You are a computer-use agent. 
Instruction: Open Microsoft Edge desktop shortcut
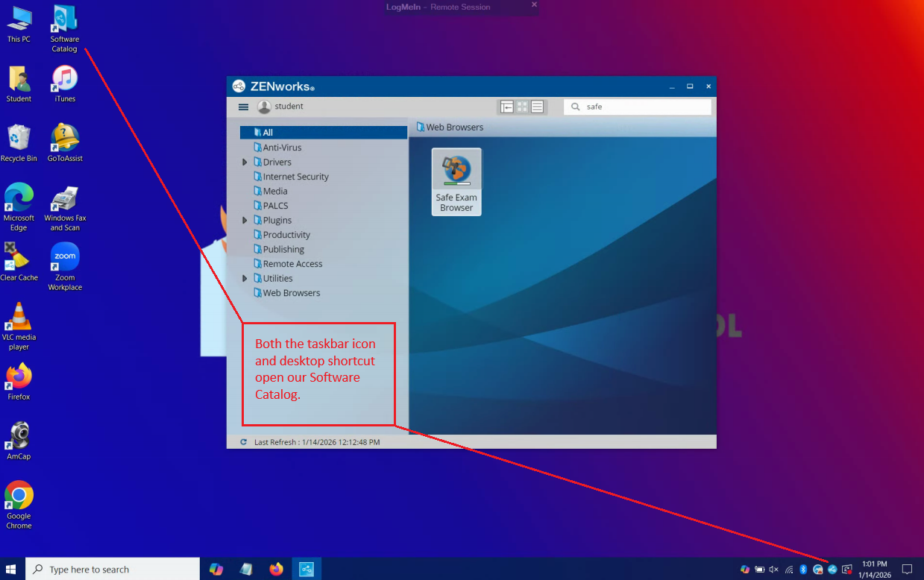tap(19, 208)
